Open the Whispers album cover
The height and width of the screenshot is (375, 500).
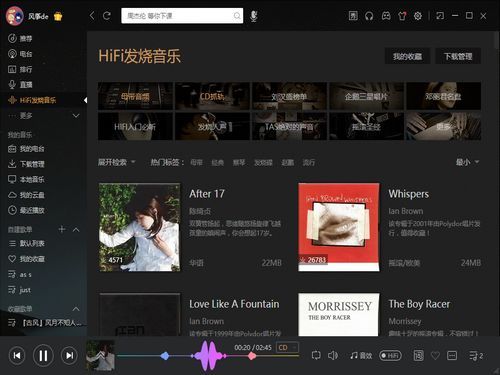[x=339, y=227]
